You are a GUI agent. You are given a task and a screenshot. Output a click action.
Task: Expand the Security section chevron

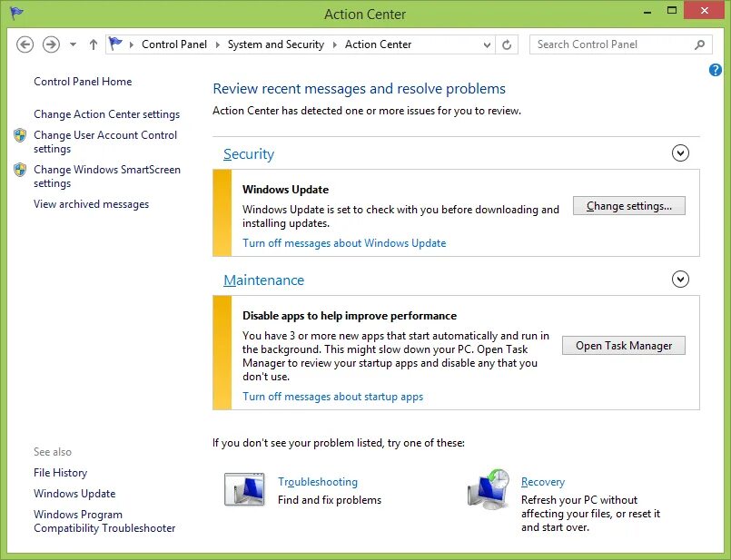680,152
